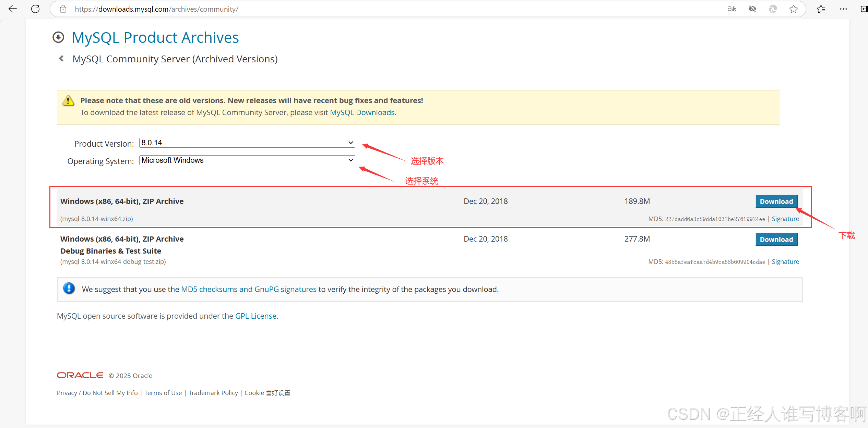Download the Debug Binaries & Test Suite
868x428 pixels.
[776, 239]
